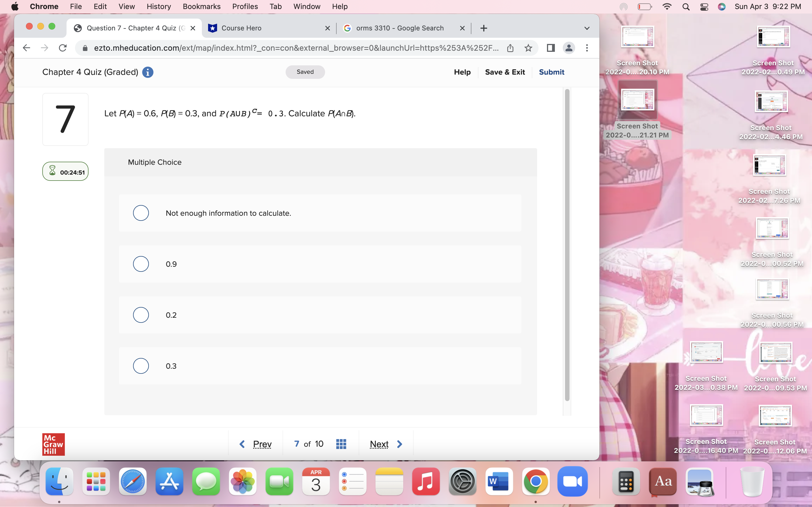Viewport: 812px width, 507px height.
Task: Open the Chrome profile account menu
Action: pos(568,48)
